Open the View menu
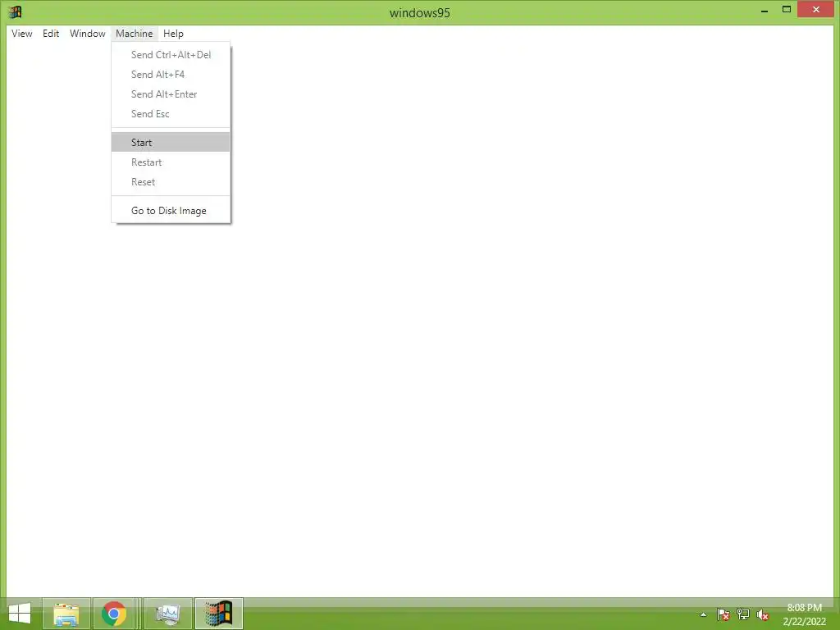Screen dimensions: 840x630 coord(22,33)
